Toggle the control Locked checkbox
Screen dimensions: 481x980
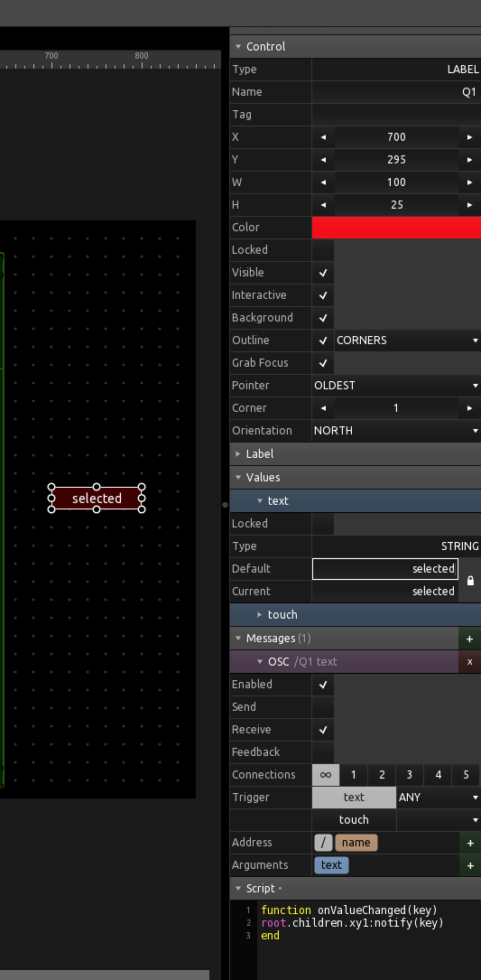tap(323, 249)
